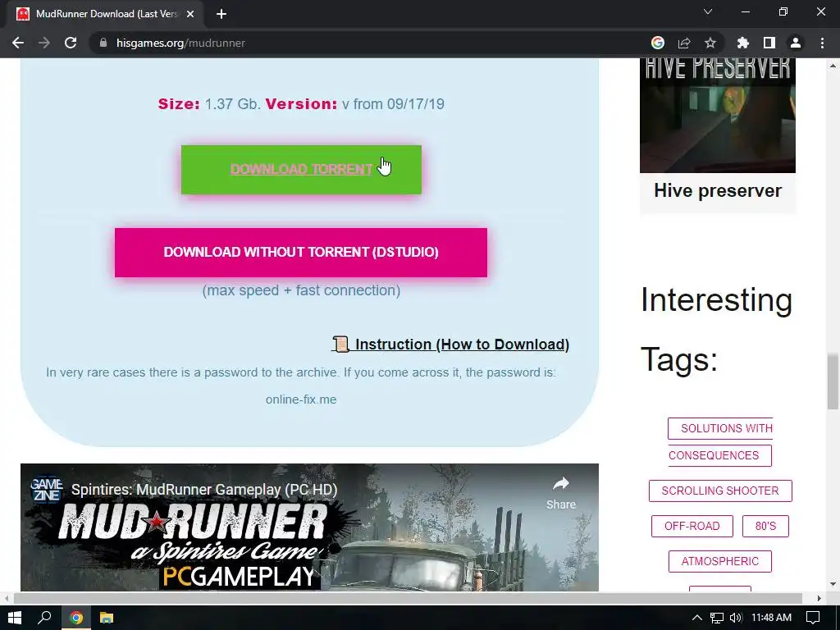Viewport: 840px width, 630px height.
Task: Select the Solutions With Consequences tag
Action: pyautogui.click(x=720, y=442)
